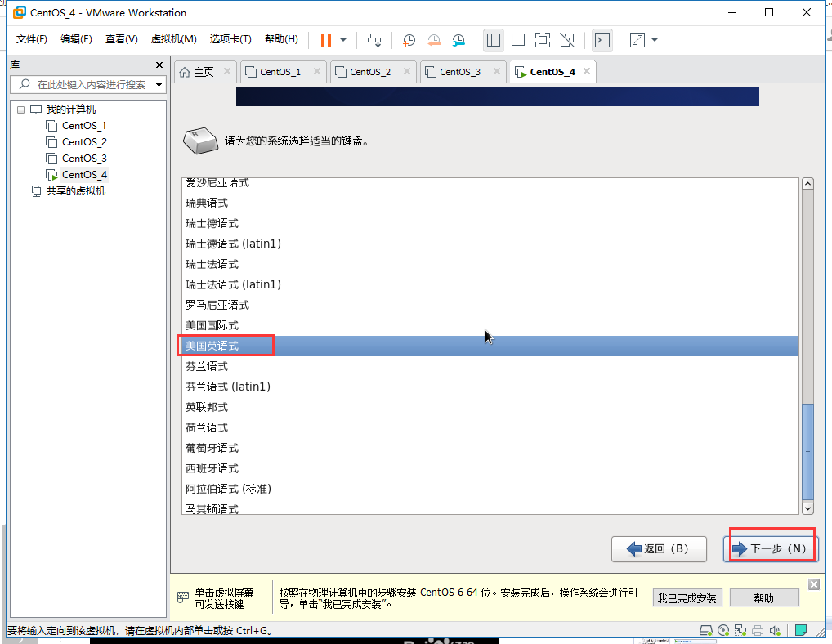Pause the virtual machine with the orange button
The image size is (832, 644).
pos(326,40)
